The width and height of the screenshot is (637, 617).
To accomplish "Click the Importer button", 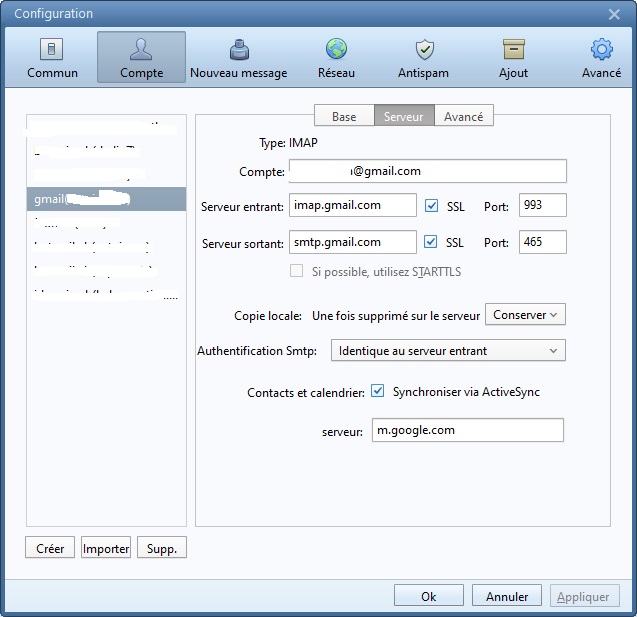I will (106, 549).
